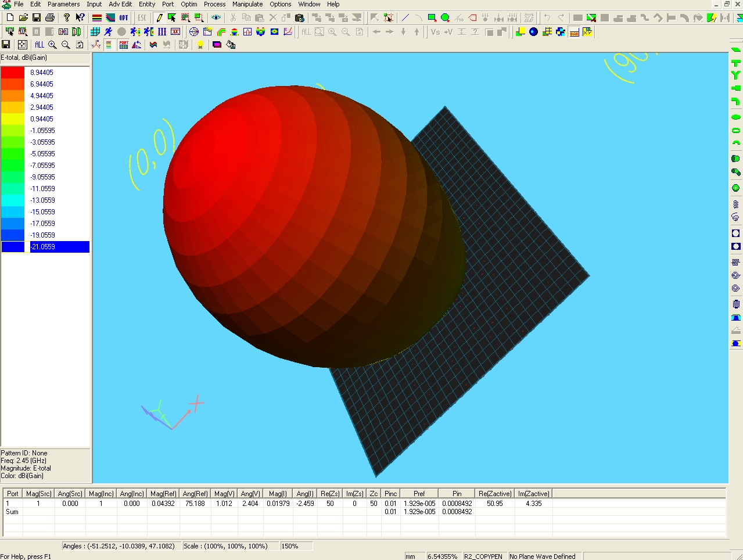Open the Manipulate menu
Screen dimensions: 743x560
(x=247, y=4)
